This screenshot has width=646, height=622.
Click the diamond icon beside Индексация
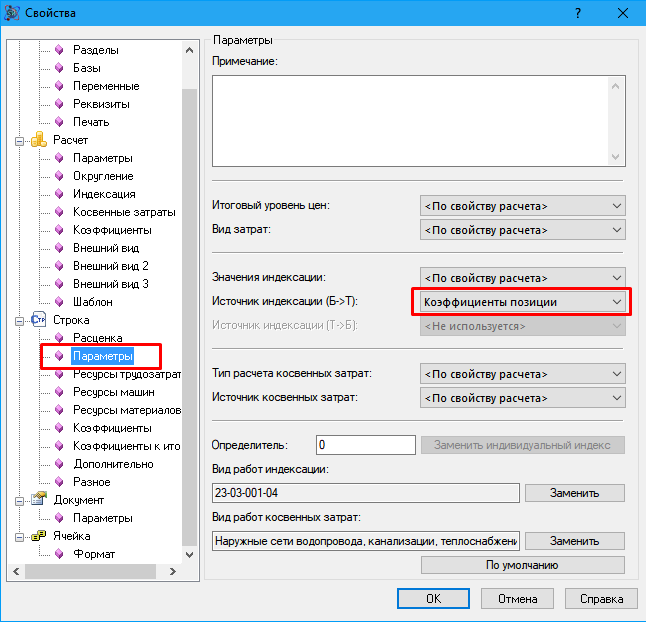tap(59, 194)
